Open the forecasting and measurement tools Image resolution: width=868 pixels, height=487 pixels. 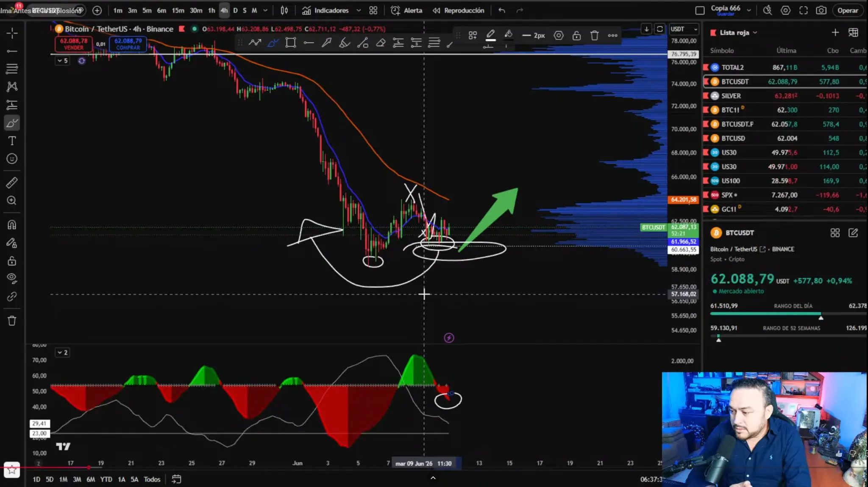pos(12,105)
